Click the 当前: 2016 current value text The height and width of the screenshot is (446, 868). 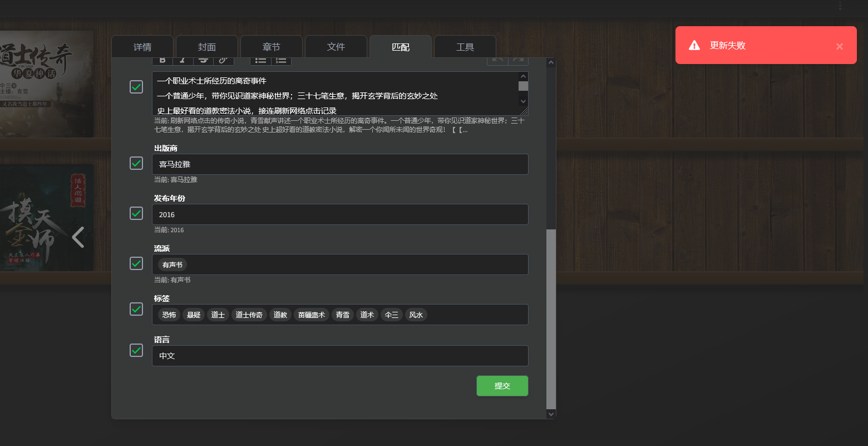point(169,230)
